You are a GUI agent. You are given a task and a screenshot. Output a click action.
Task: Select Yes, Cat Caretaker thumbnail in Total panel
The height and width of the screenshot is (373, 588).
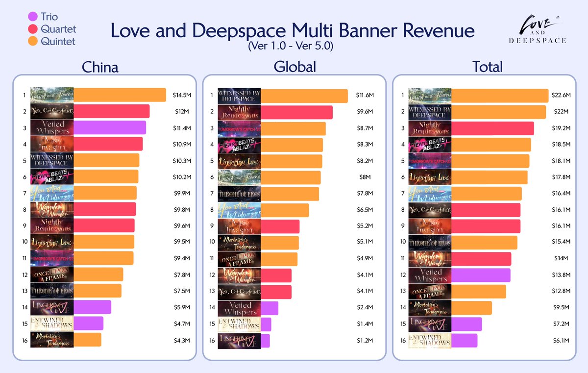430,210
